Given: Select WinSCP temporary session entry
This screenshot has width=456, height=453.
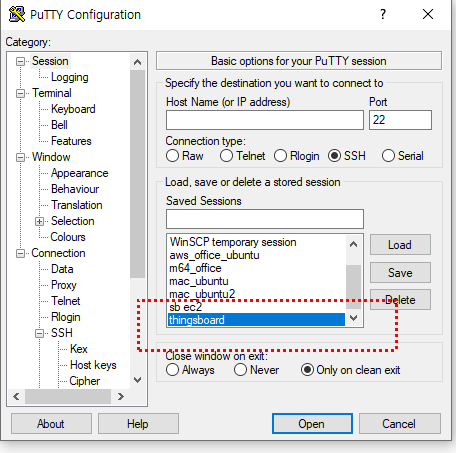Looking at the screenshot, I should (x=257, y=242).
